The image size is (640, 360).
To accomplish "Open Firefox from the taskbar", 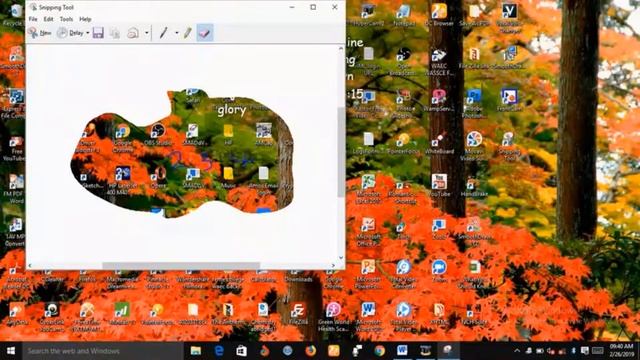I will tap(311, 351).
